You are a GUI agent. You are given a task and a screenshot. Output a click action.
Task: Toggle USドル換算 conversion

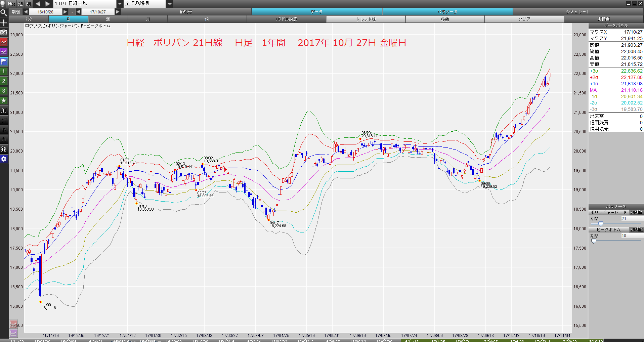(286, 19)
